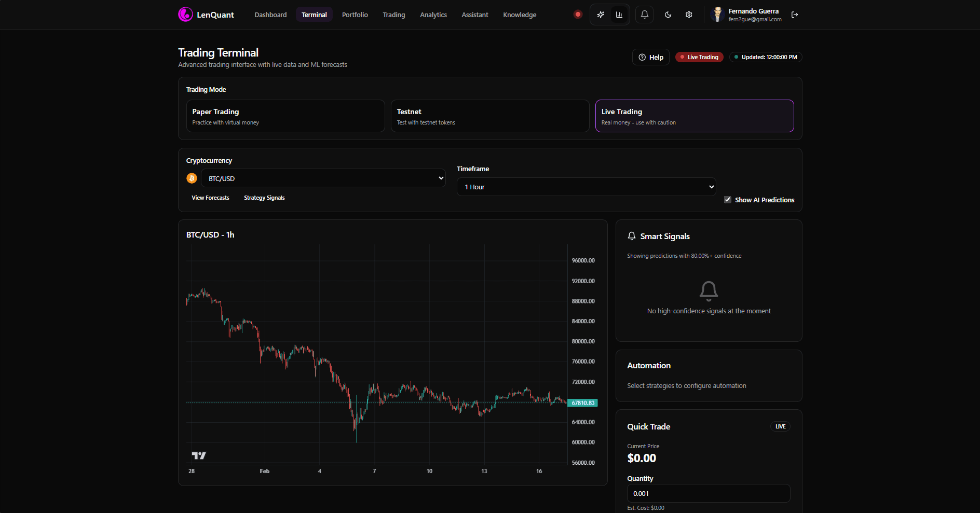Open the BTC/USD cryptocurrency dropdown
The height and width of the screenshot is (513, 980).
tap(323, 178)
